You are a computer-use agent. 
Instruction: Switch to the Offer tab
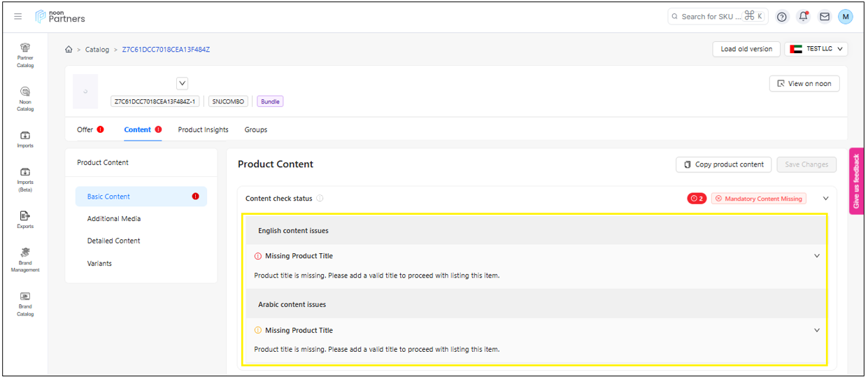85,129
